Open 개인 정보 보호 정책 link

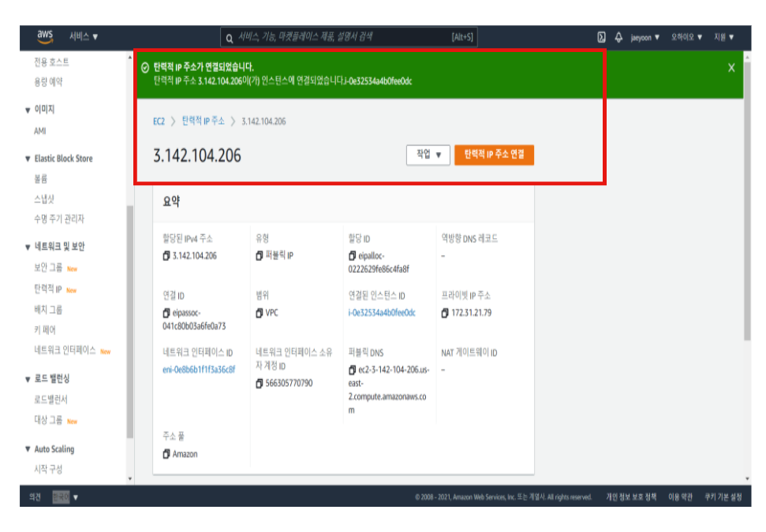tap(631, 497)
